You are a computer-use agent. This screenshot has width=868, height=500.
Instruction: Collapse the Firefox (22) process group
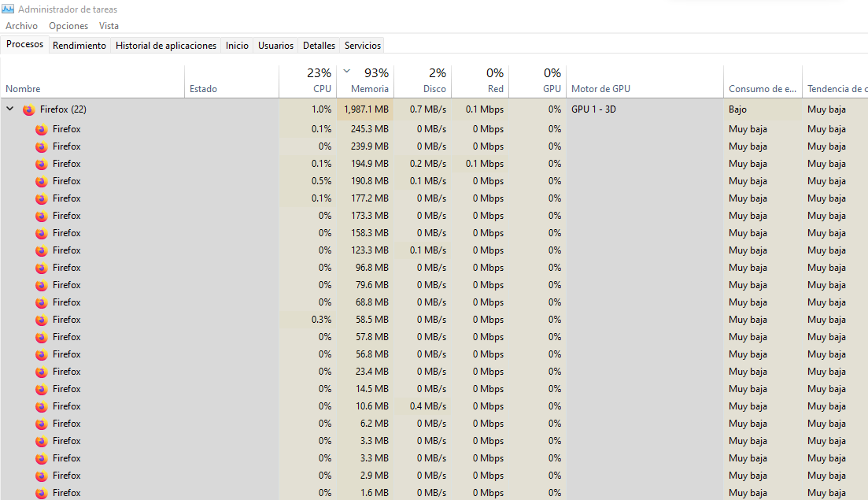click(10, 109)
